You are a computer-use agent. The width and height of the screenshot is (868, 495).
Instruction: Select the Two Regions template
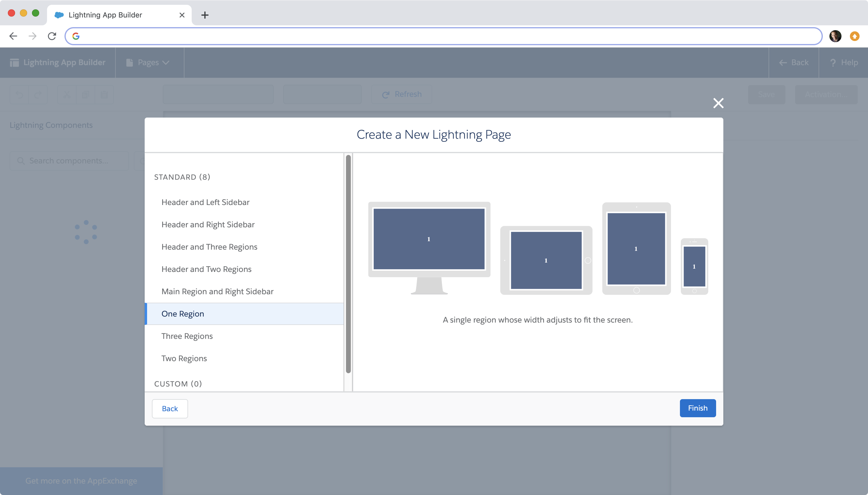[x=244, y=358]
